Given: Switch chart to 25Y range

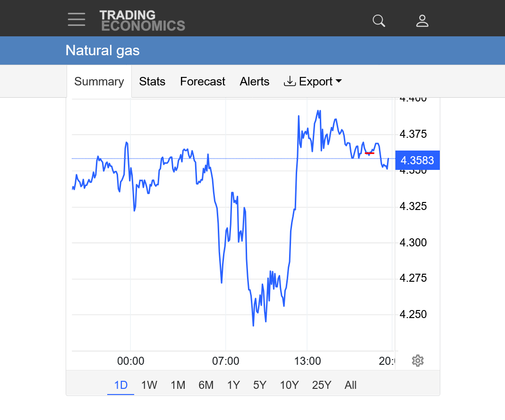Looking at the screenshot, I should tap(322, 385).
